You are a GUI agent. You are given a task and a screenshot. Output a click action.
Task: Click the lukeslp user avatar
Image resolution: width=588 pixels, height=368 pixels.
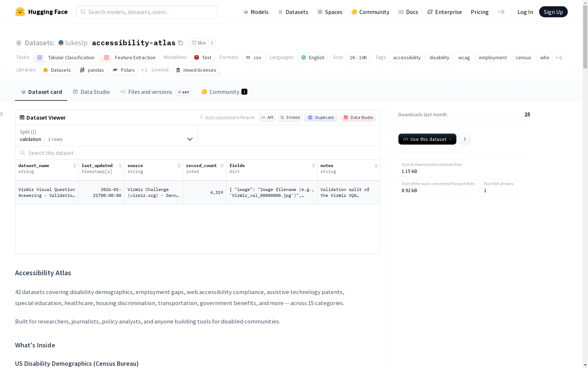(x=61, y=43)
